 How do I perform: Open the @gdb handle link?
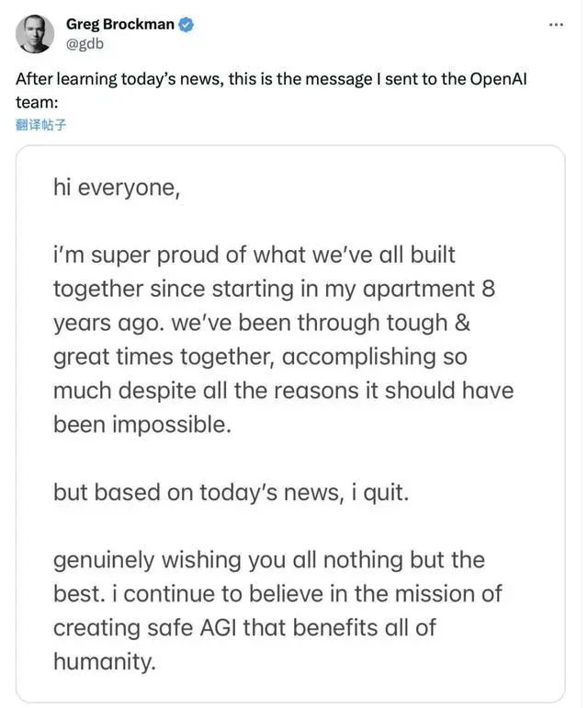coord(85,44)
